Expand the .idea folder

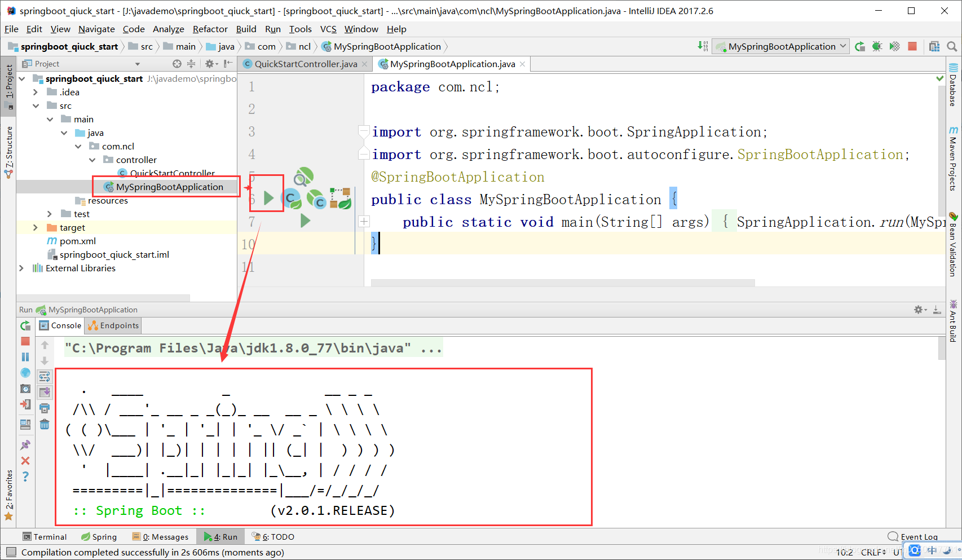coord(36,92)
